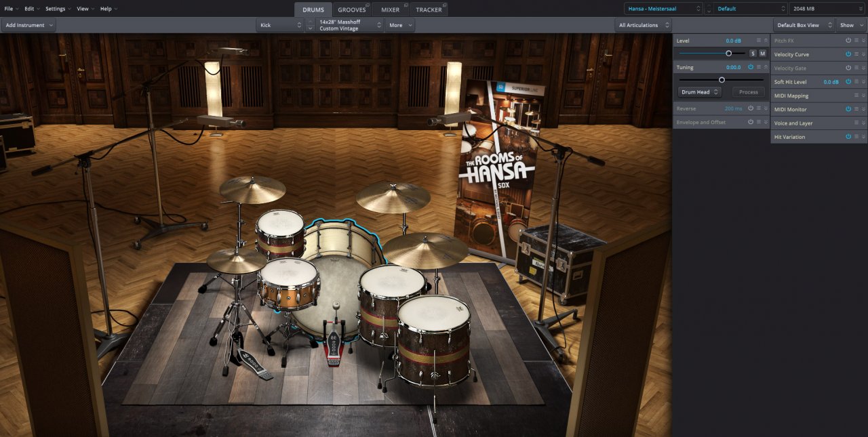Expand the Hit Variation section

tap(863, 137)
